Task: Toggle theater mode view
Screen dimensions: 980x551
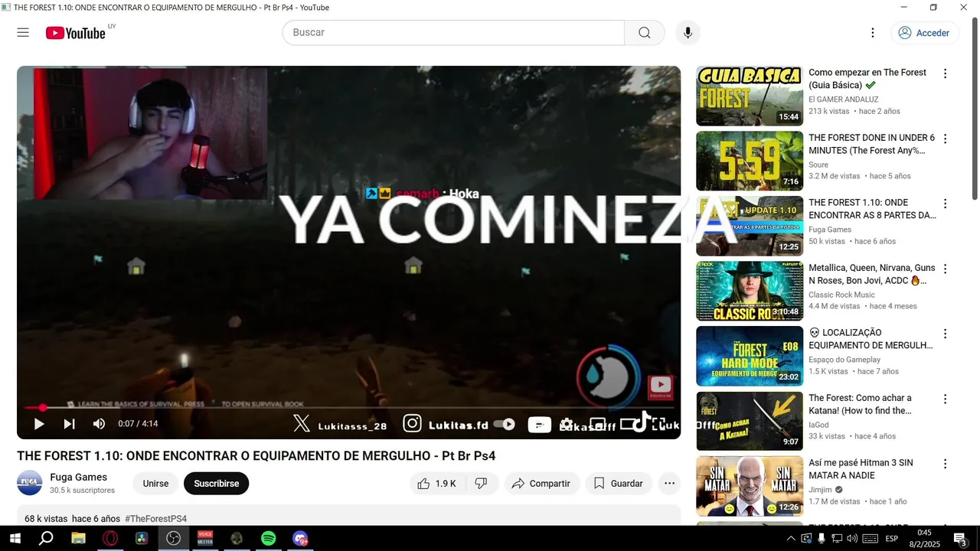Action: [x=628, y=424]
